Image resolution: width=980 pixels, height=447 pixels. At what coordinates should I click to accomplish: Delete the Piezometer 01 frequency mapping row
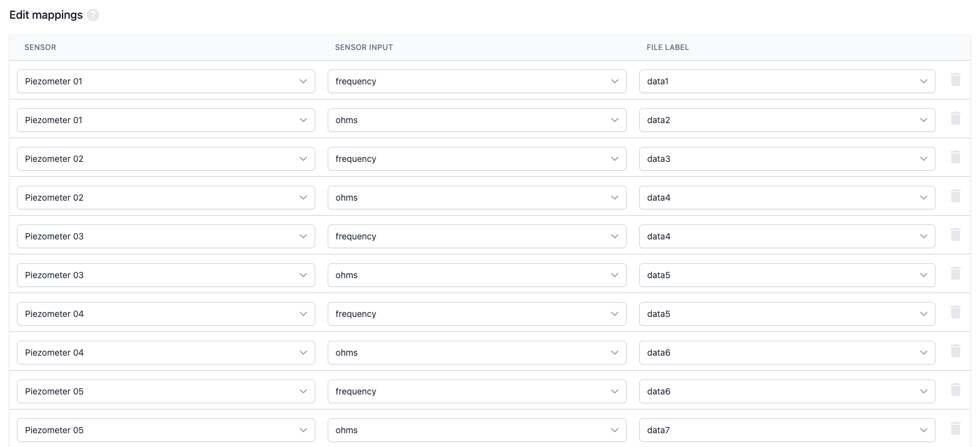pos(955,80)
